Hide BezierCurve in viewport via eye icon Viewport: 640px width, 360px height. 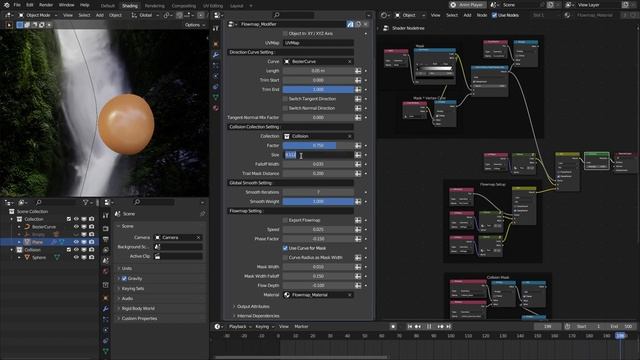coord(76,227)
